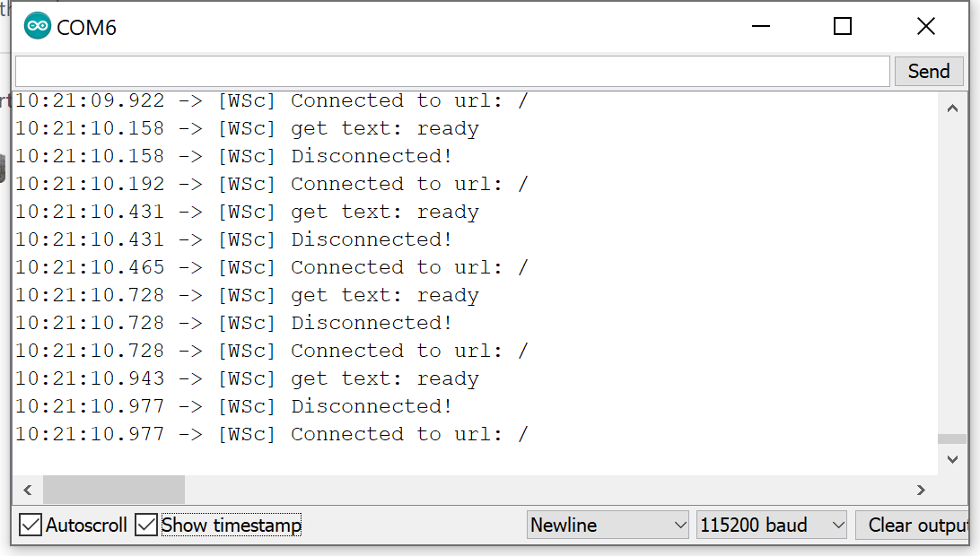Uncheck the Show timestamp option
This screenshot has width=980, height=556.
[x=146, y=525]
